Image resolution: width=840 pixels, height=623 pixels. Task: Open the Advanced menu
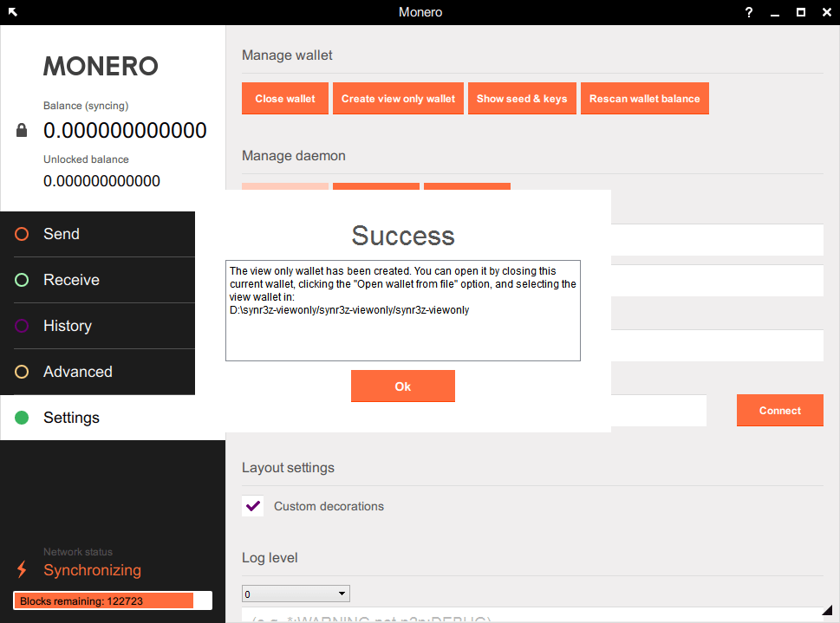tap(97, 372)
